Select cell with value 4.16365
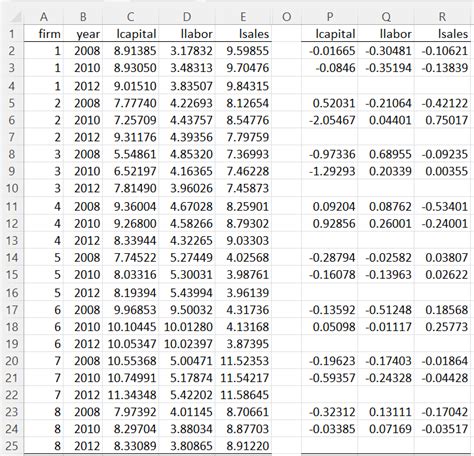The width and height of the screenshot is (474, 456). point(187,171)
